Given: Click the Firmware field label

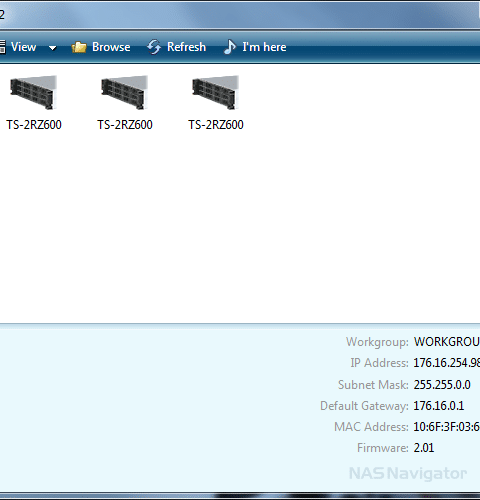Looking at the screenshot, I should [383, 448].
